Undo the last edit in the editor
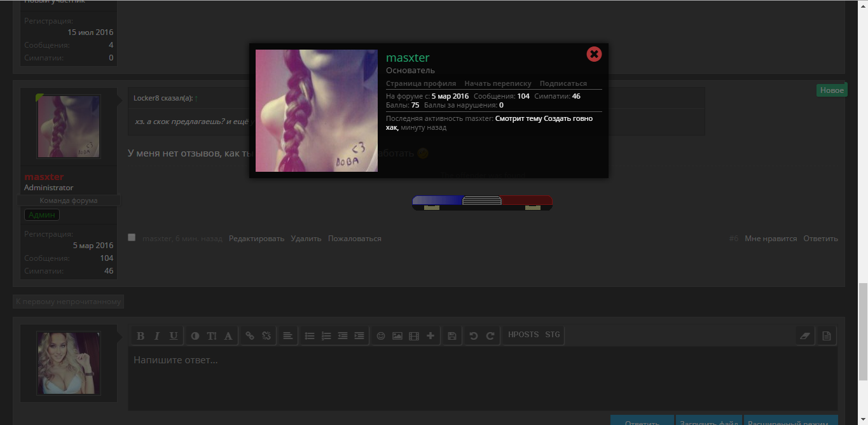868x425 pixels. 474,336
